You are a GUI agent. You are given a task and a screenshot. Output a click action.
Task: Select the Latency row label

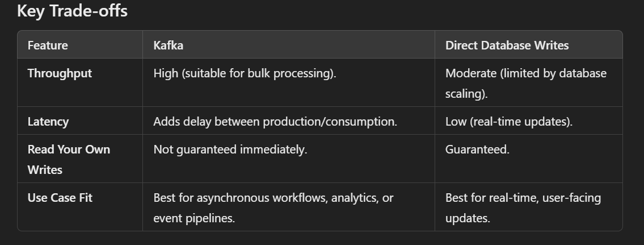(x=48, y=122)
